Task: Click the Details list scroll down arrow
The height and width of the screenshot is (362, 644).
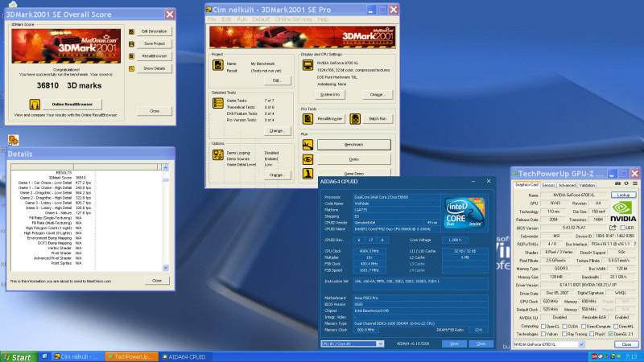Action: (166, 268)
